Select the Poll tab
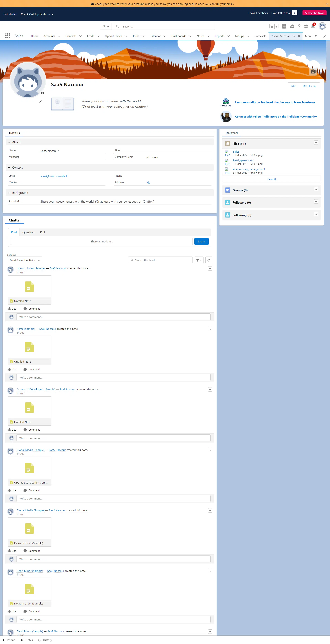This screenshot has width=330, height=644. tap(42, 232)
